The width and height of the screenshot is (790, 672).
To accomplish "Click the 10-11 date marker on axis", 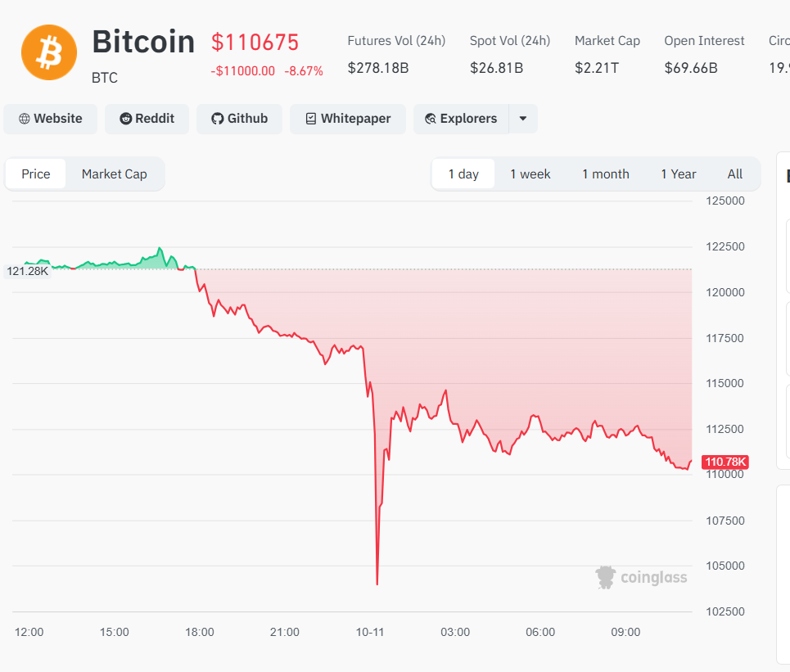I will point(370,632).
